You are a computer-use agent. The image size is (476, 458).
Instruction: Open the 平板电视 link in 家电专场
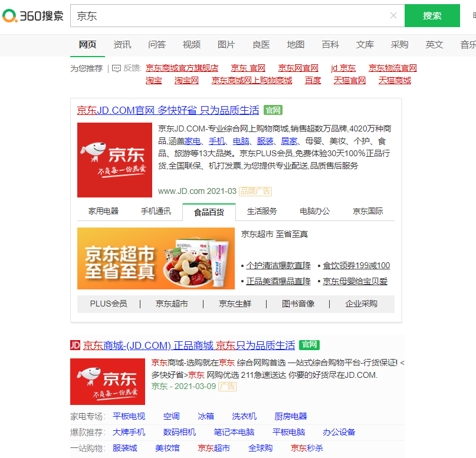[129, 416]
